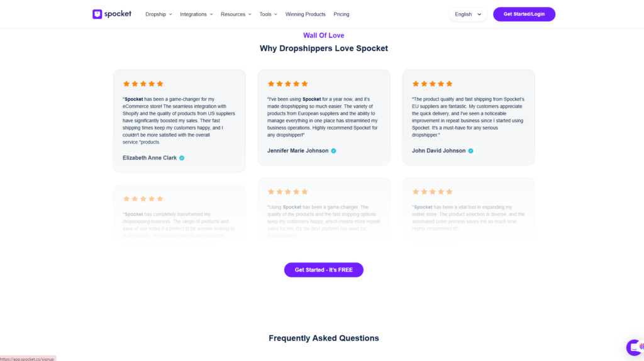Image resolution: width=644 pixels, height=361 pixels.
Task: Click verified badge beside Jennifer Marie Johnson
Action: [333, 151]
